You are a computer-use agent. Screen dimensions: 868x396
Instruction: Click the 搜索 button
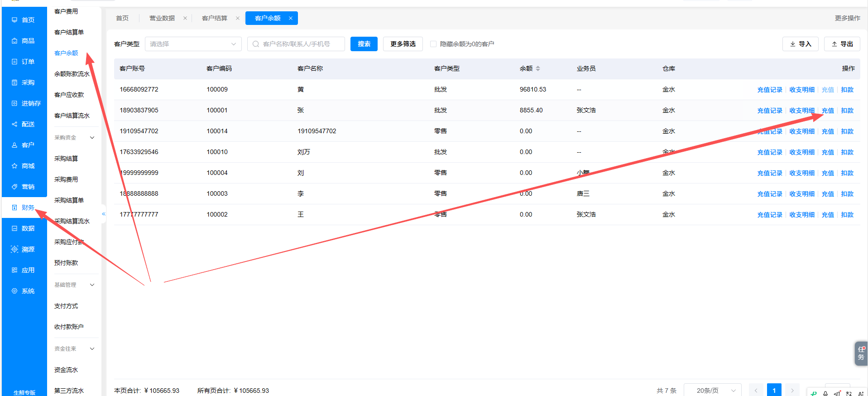click(364, 44)
